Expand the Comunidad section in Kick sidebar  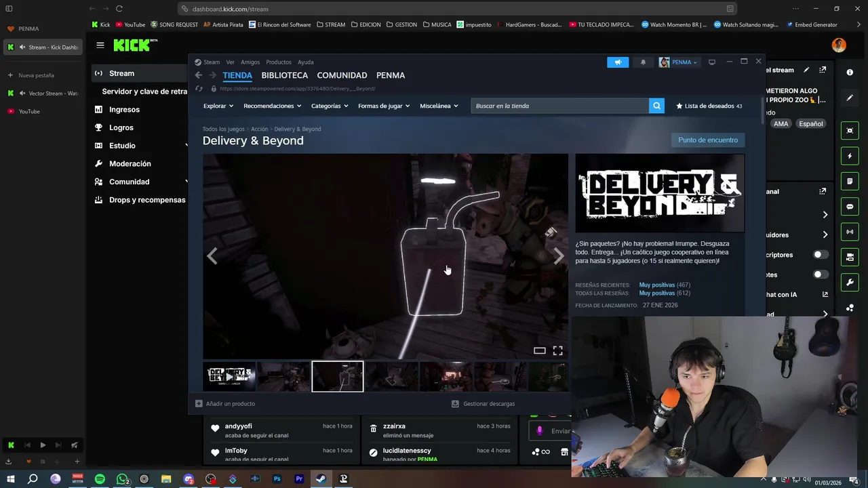point(186,182)
